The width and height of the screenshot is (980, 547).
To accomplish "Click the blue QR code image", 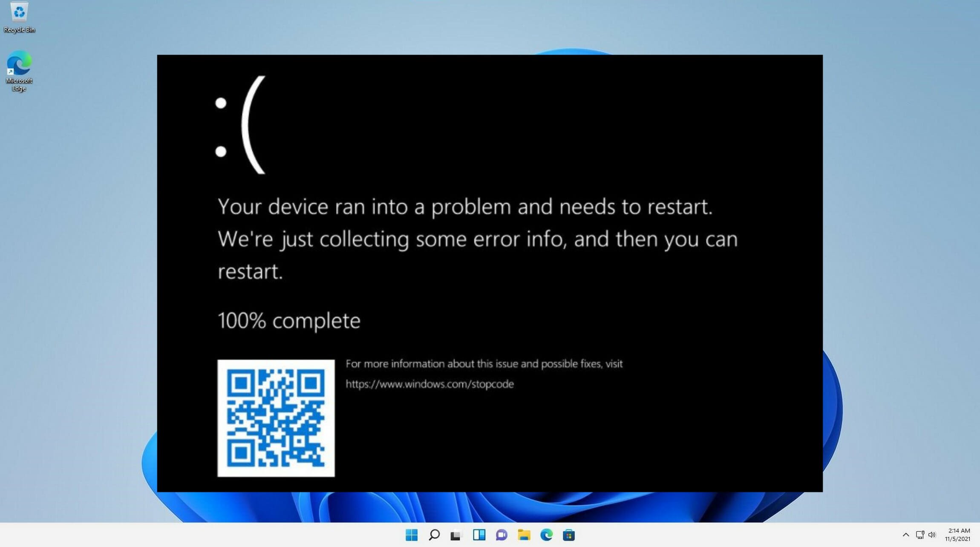I will [x=276, y=418].
